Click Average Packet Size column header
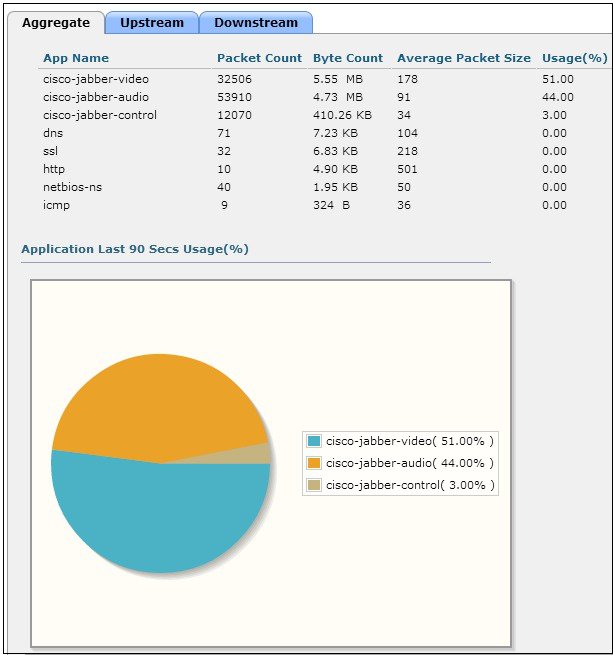 pyautogui.click(x=464, y=58)
